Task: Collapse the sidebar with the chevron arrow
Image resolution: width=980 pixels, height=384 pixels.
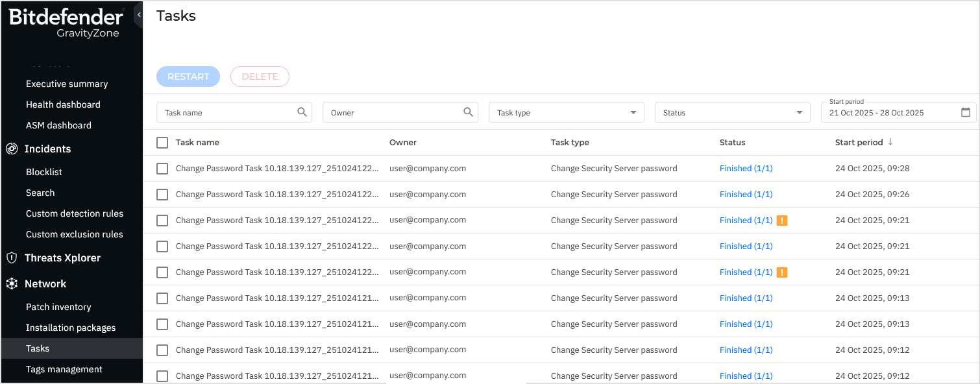Action: [x=138, y=14]
